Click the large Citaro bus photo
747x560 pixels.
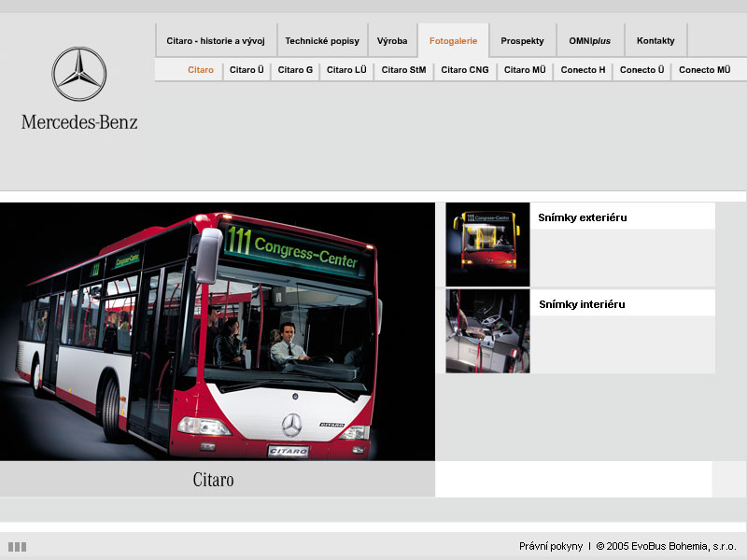point(218,331)
